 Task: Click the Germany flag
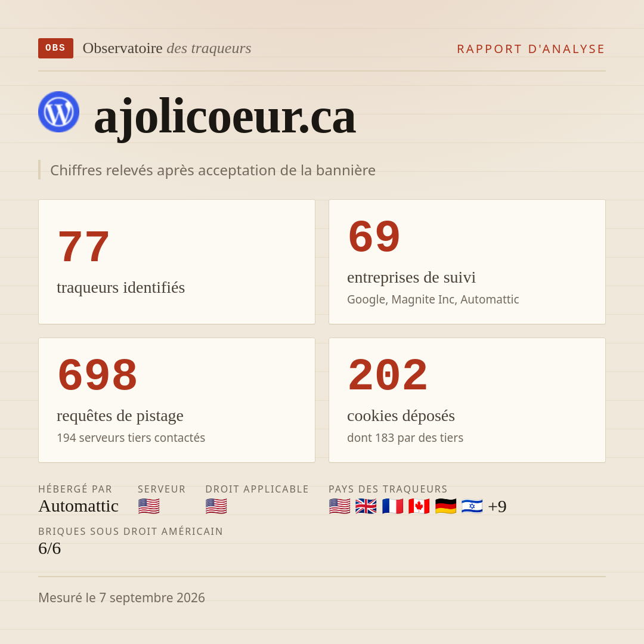(445, 506)
